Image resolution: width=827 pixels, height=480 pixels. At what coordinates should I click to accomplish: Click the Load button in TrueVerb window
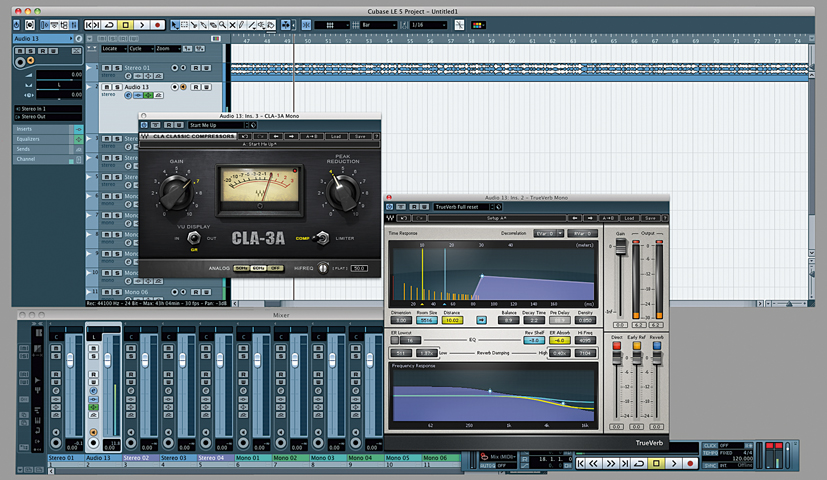pyautogui.click(x=629, y=218)
